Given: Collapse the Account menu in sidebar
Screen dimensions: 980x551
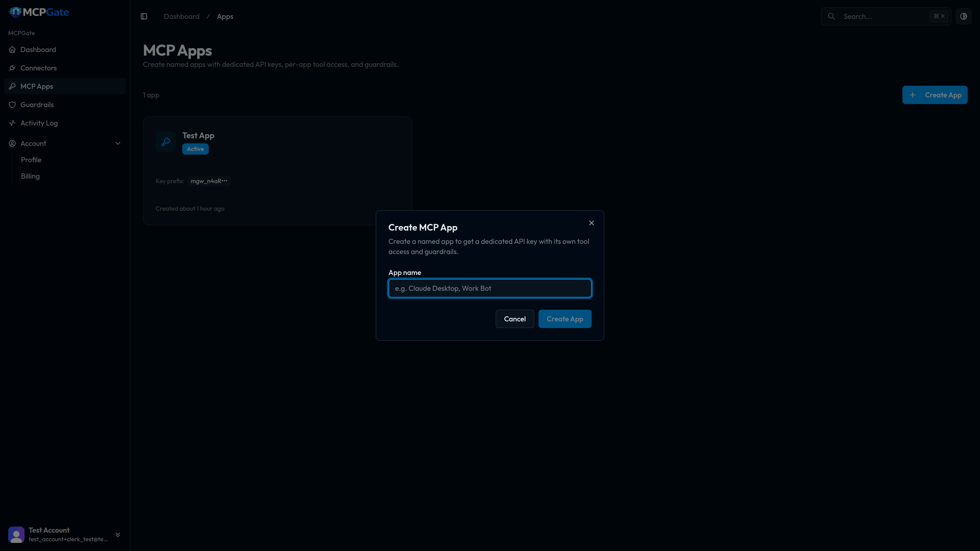Looking at the screenshot, I should [x=118, y=143].
